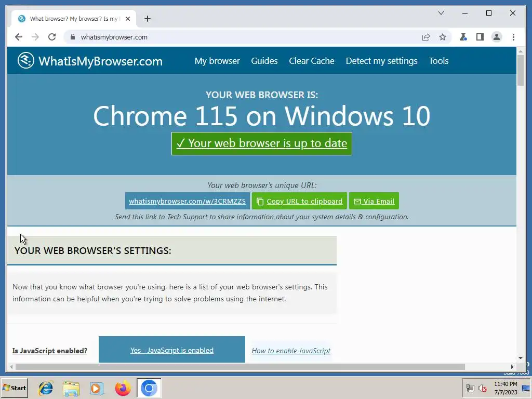Open the Tools menu item
The width and height of the screenshot is (532, 399).
point(438,61)
